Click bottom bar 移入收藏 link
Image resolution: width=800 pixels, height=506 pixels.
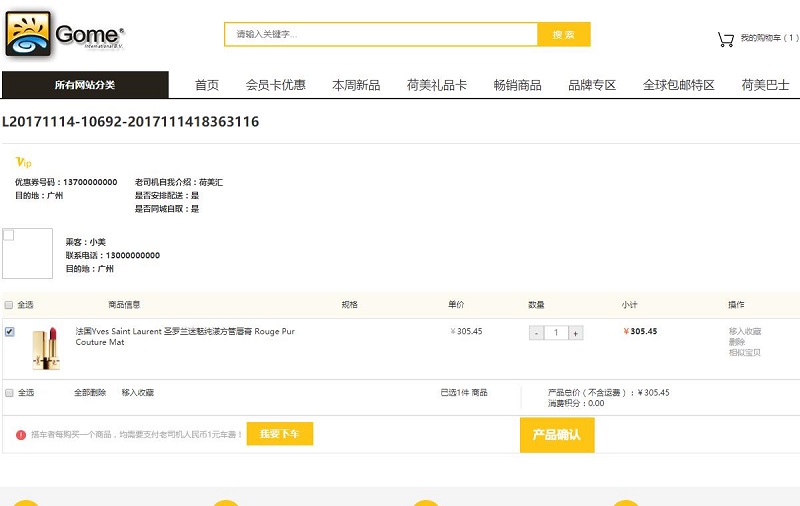[138, 393]
